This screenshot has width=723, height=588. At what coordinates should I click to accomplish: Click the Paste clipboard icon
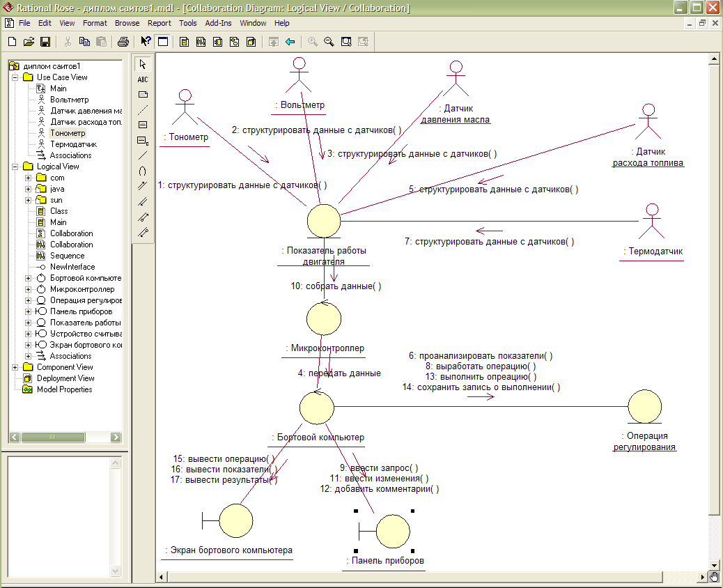point(101,42)
